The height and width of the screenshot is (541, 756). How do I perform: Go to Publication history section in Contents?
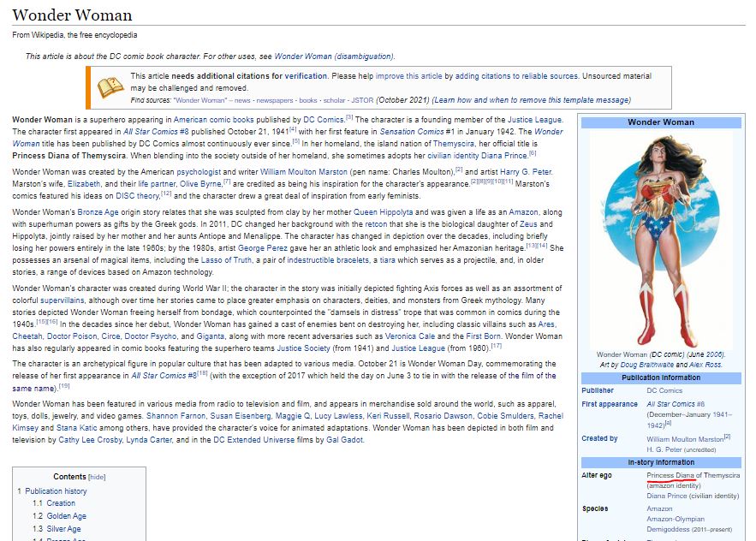pos(56,491)
